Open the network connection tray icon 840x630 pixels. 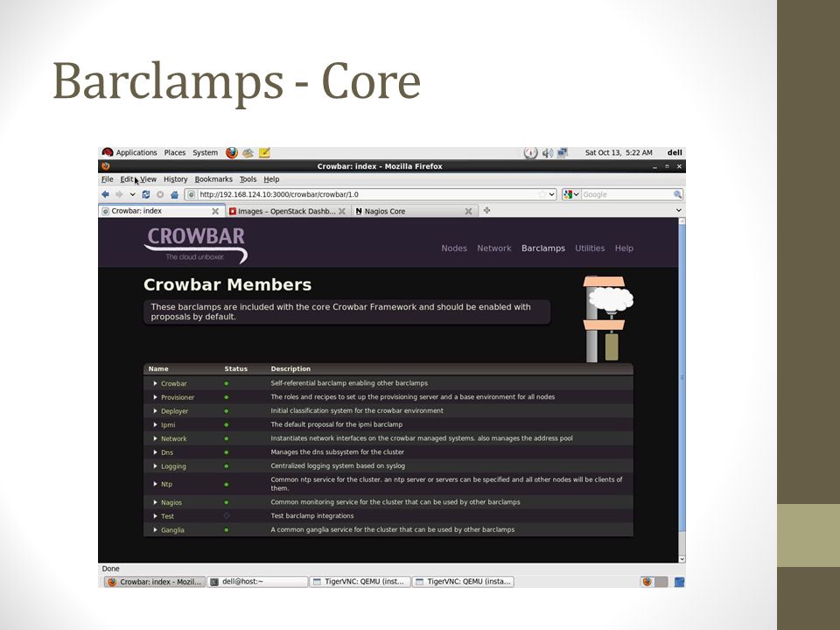(563, 152)
